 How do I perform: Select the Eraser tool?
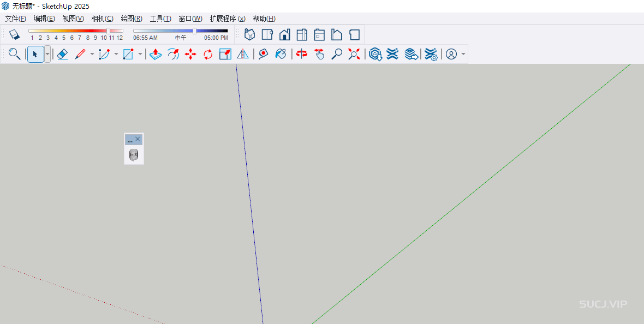click(x=62, y=54)
